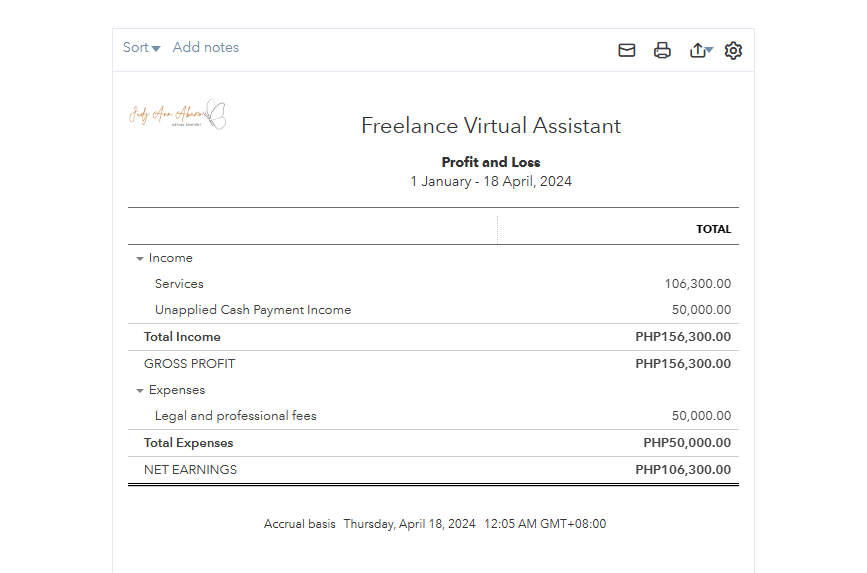The height and width of the screenshot is (573, 867).
Task: Open report settings with the gear icon
Action: (733, 50)
